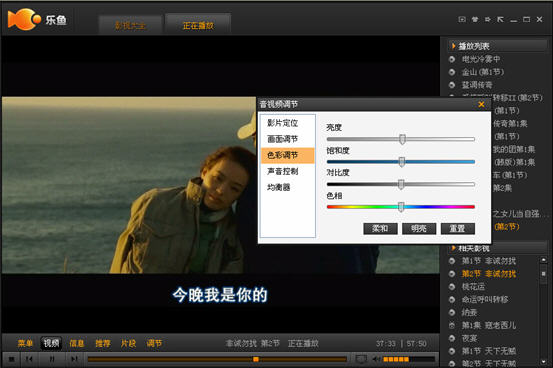Mute audio with the speaker icon
Viewport: 553px width, 368px height.
[x=376, y=359]
